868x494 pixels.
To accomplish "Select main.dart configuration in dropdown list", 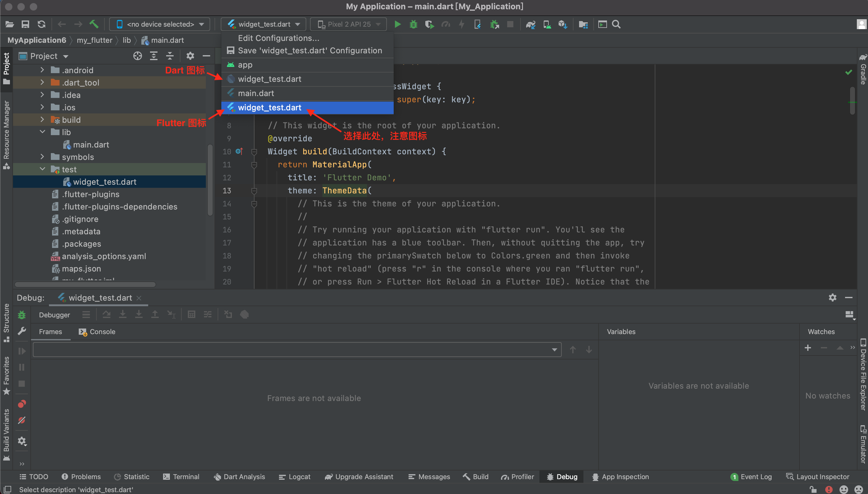I will 308,93.
